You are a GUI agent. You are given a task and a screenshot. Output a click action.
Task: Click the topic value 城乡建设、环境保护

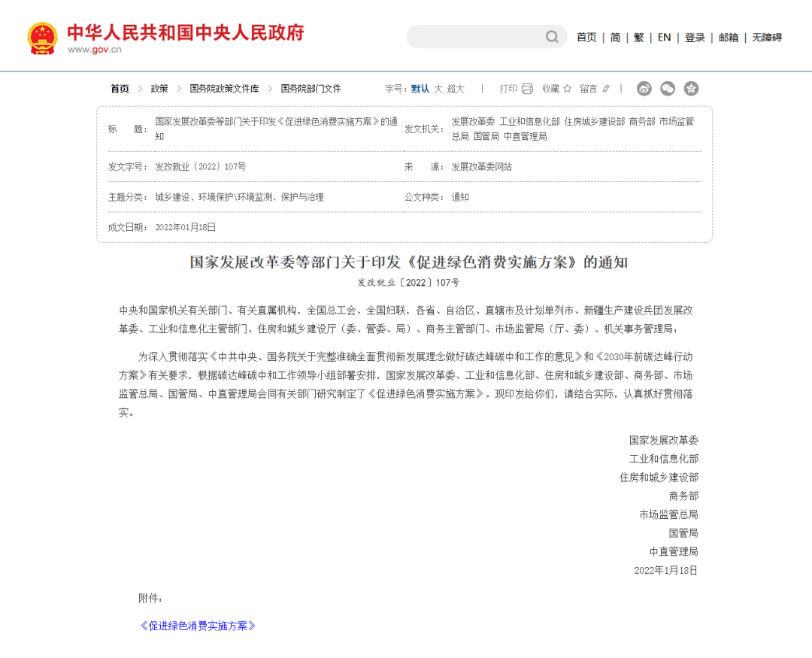pyautogui.click(x=239, y=197)
